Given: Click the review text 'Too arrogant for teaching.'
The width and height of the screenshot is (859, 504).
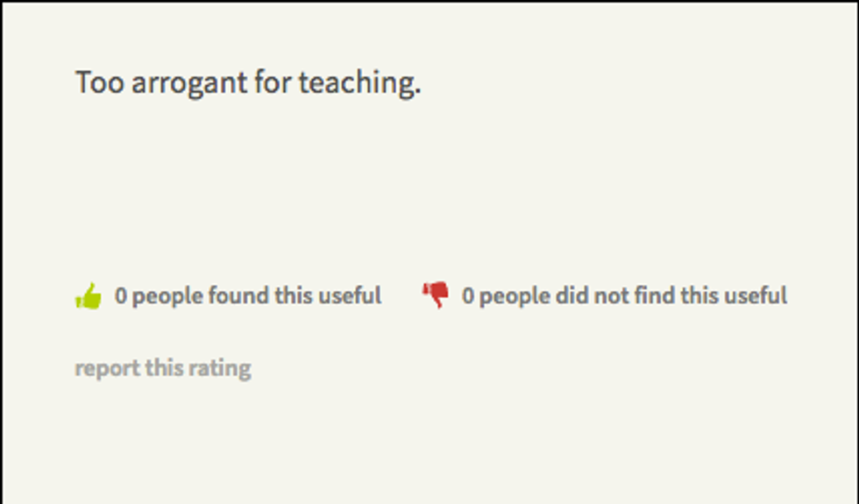Looking at the screenshot, I should click(248, 83).
